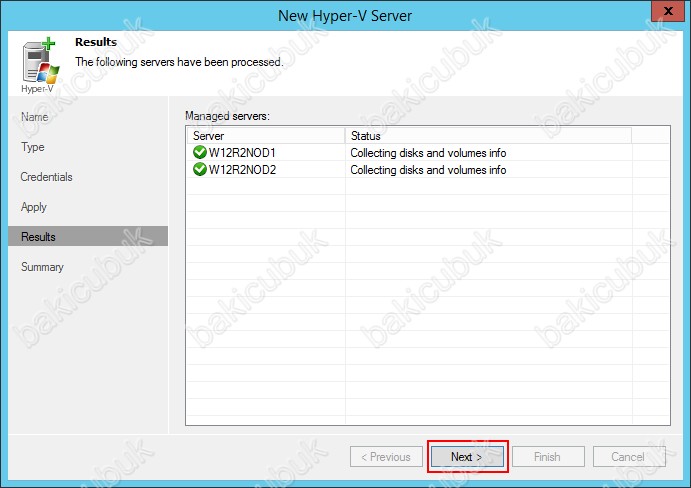Click the status text for W12R2NOD2
The image size is (691, 488).
click(x=428, y=170)
